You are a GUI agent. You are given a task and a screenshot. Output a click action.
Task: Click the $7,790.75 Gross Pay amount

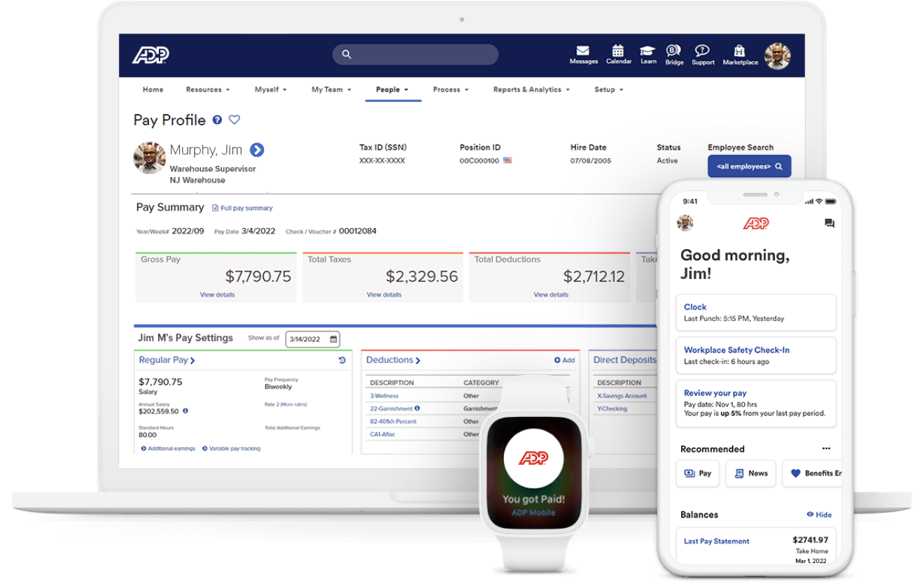pos(258,276)
